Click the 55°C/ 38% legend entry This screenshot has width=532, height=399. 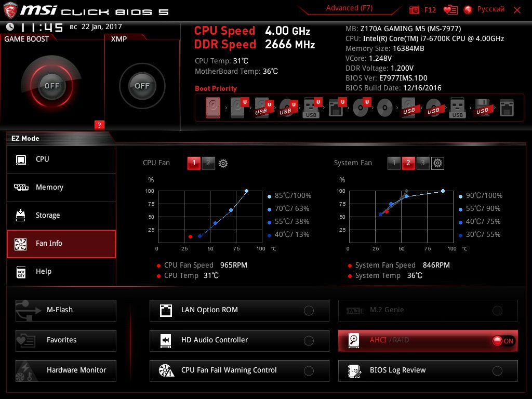[x=288, y=221]
